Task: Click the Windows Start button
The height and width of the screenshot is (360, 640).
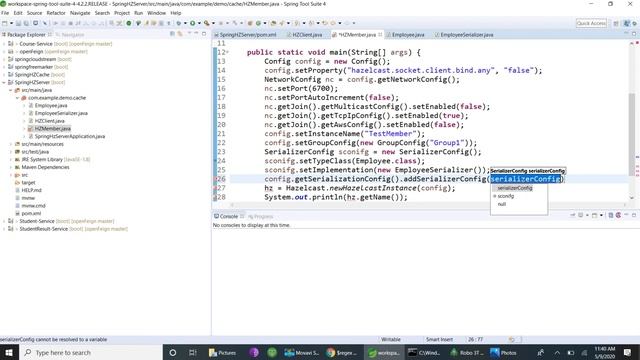Action: tap(9, 352)
